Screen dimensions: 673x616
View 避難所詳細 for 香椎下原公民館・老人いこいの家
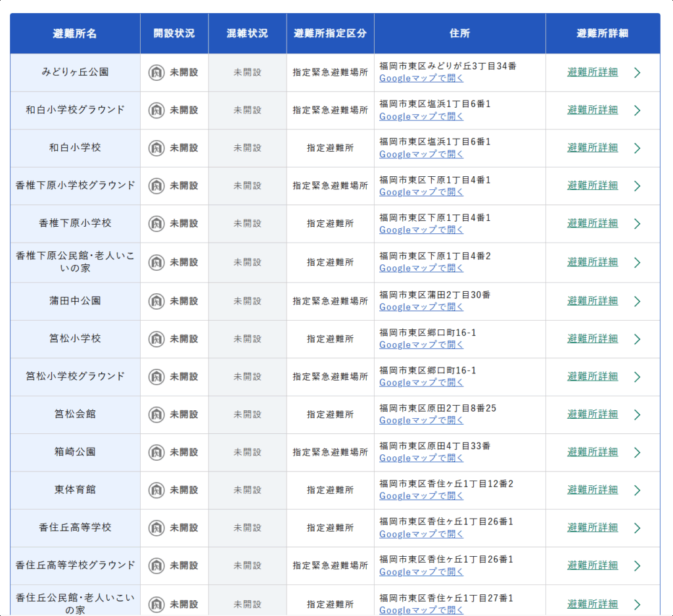(592, 262)
